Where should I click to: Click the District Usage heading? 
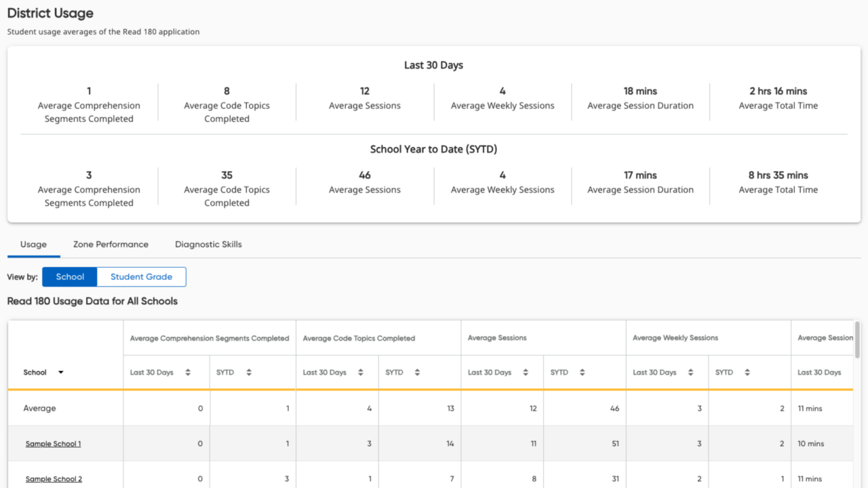click(x=50, y=13)
